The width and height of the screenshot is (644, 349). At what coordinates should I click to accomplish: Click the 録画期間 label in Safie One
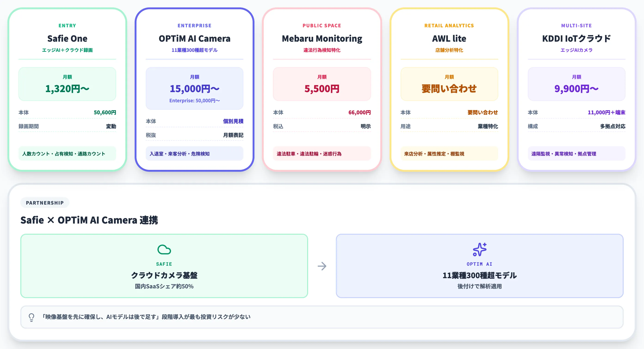(28, 126)
